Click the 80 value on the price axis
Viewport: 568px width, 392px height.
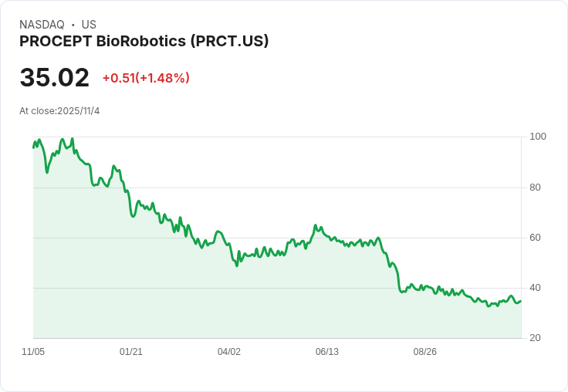pyautogui.click(x=536, y=188)
